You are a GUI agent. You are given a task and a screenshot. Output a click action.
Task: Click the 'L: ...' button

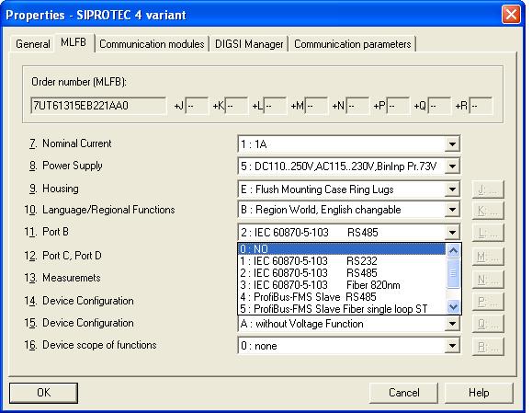click(x=488, y=233)
